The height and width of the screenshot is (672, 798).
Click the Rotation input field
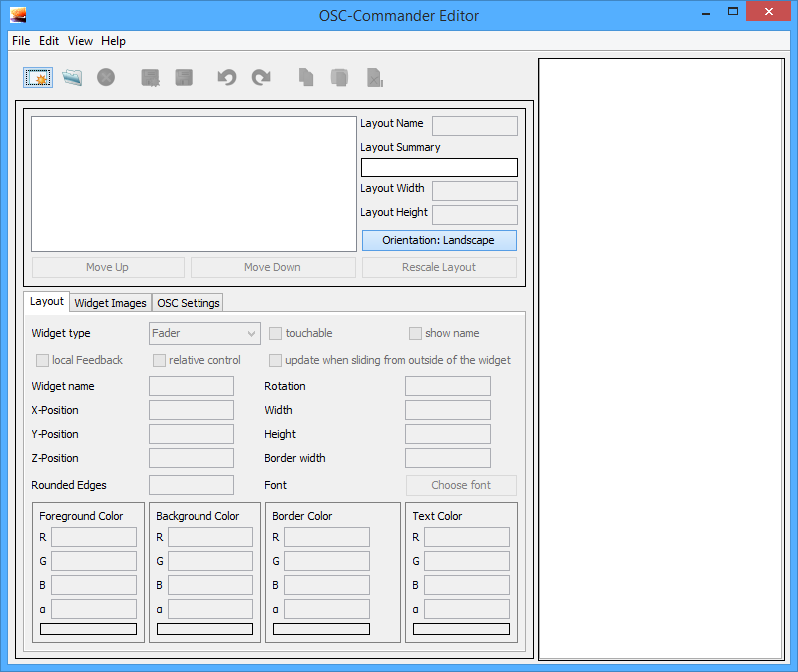pos(448,386)
